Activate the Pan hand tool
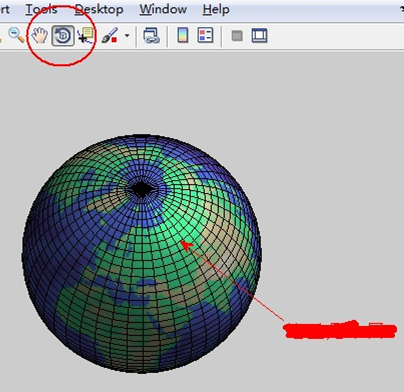 click(40, 35)
